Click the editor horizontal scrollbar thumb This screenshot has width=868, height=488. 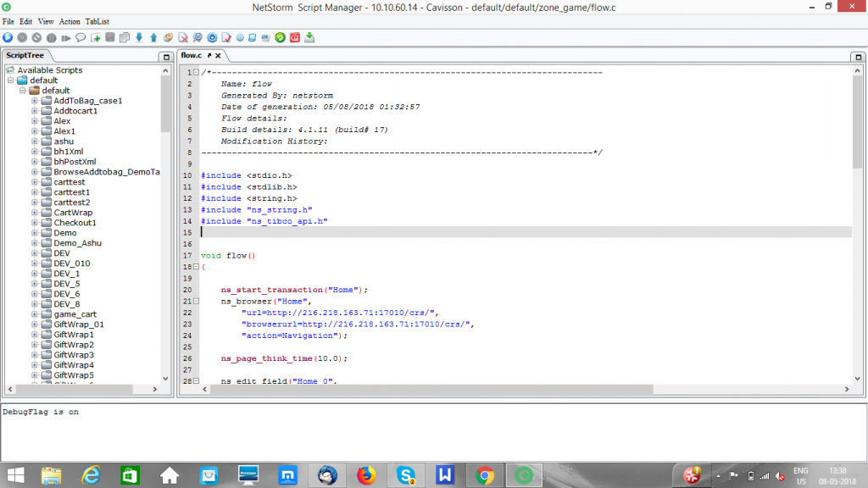[x=431, y=389]
